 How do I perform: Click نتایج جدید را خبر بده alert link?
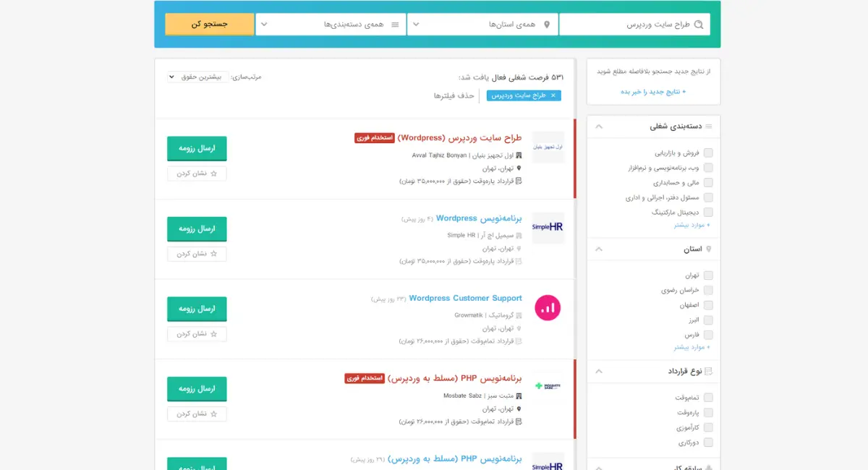pyautogui.click(x=653, y=92)
